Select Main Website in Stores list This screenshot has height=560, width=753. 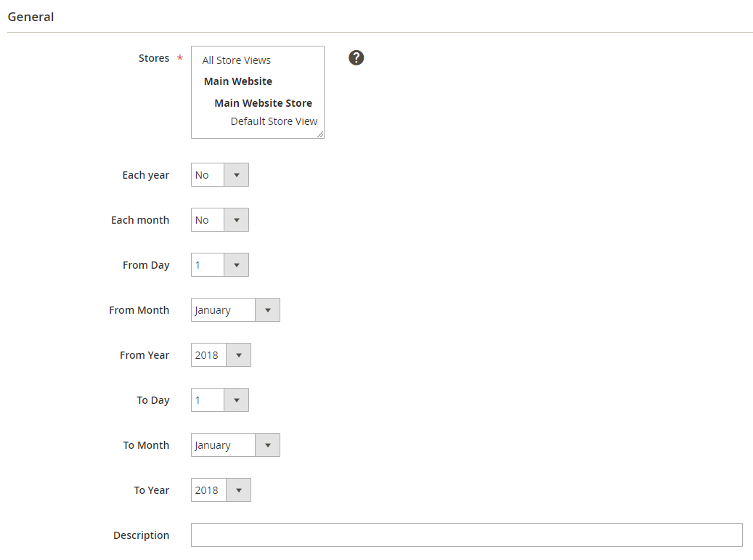(x=238, y=81)
